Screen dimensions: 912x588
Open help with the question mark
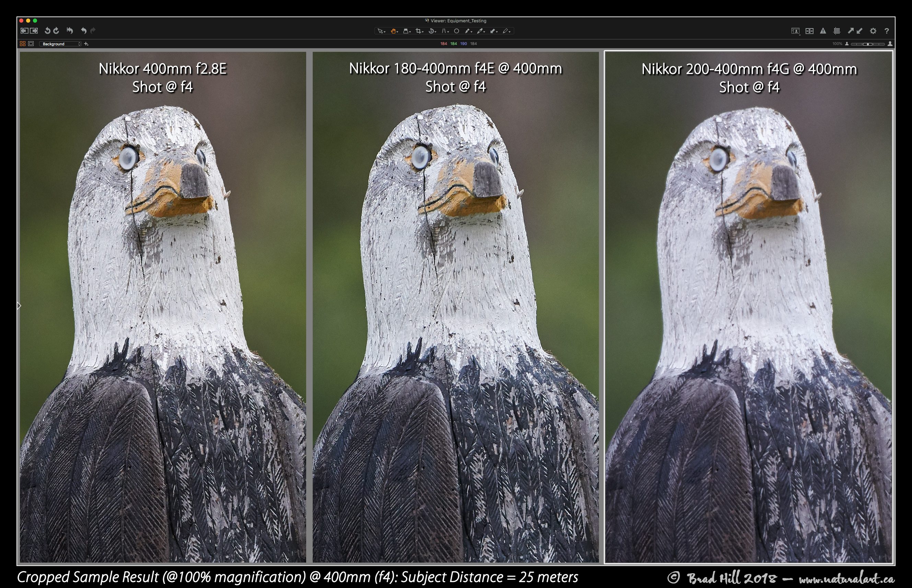887,31
